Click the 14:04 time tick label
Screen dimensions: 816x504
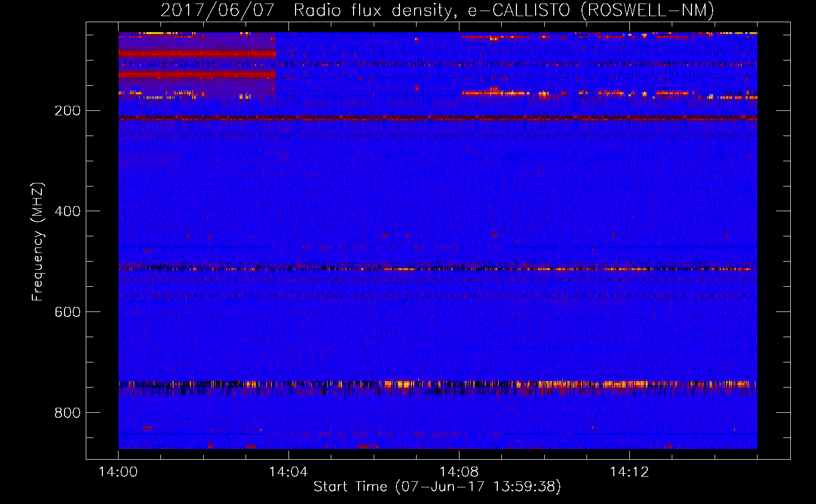pos(288,472)
